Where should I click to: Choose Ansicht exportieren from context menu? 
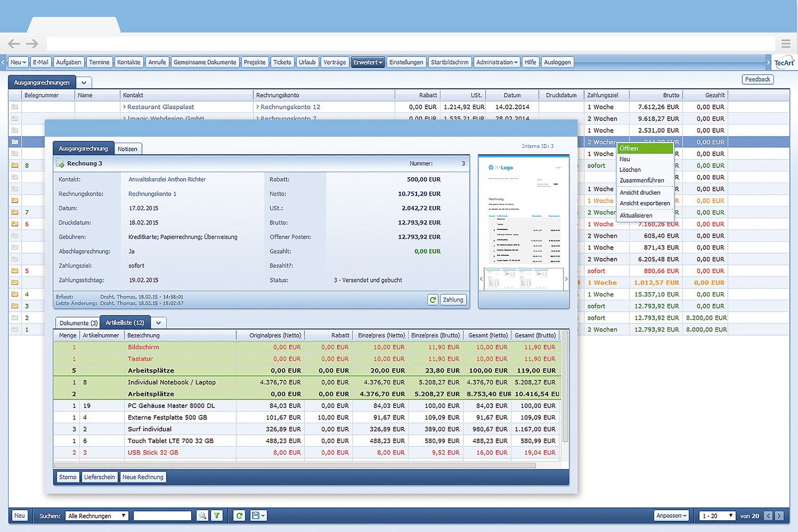click(x=645, y=203)
